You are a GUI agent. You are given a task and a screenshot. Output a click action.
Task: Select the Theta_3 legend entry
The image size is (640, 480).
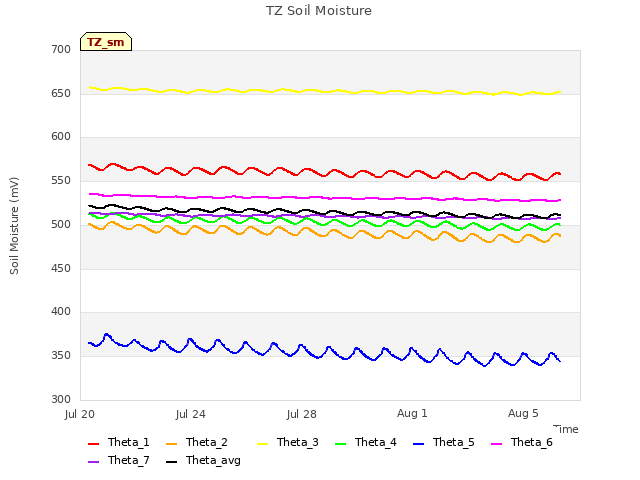pos(288,442)
